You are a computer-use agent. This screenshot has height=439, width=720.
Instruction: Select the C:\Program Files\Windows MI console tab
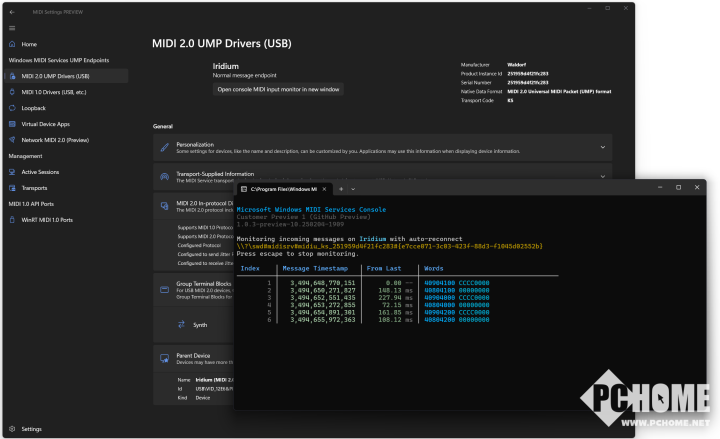[284, 189]
